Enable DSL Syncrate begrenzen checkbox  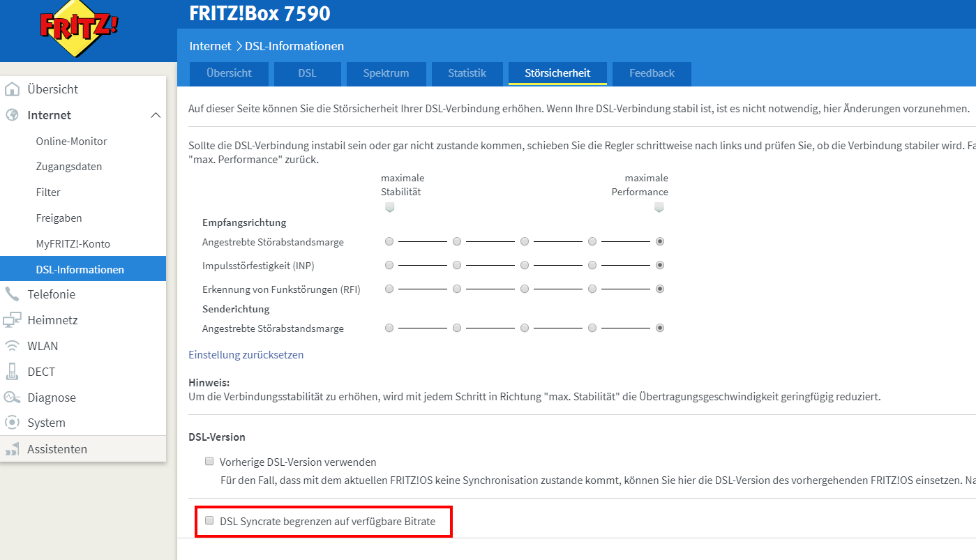(209, 520)
